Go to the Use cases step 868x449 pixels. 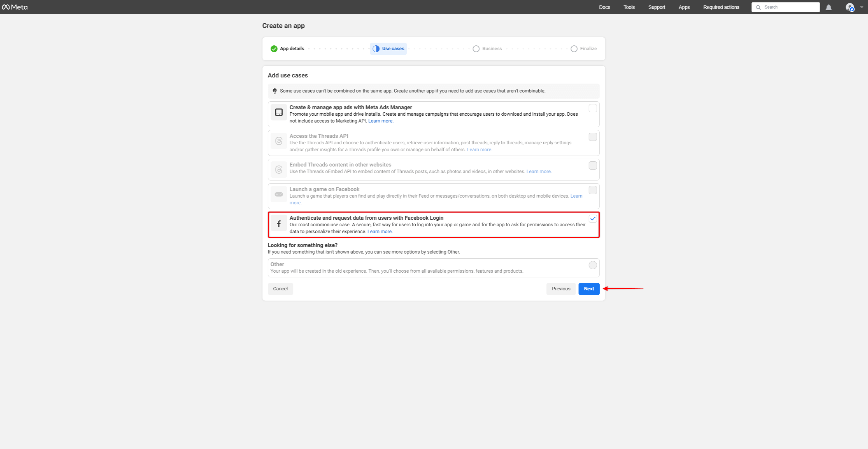pyautogui.click(x=388, y=49)
